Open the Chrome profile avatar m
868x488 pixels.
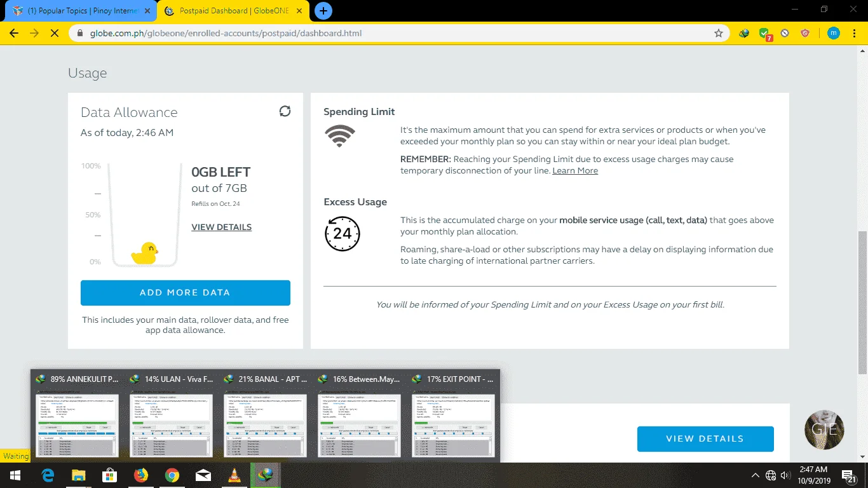coord(834,33)
